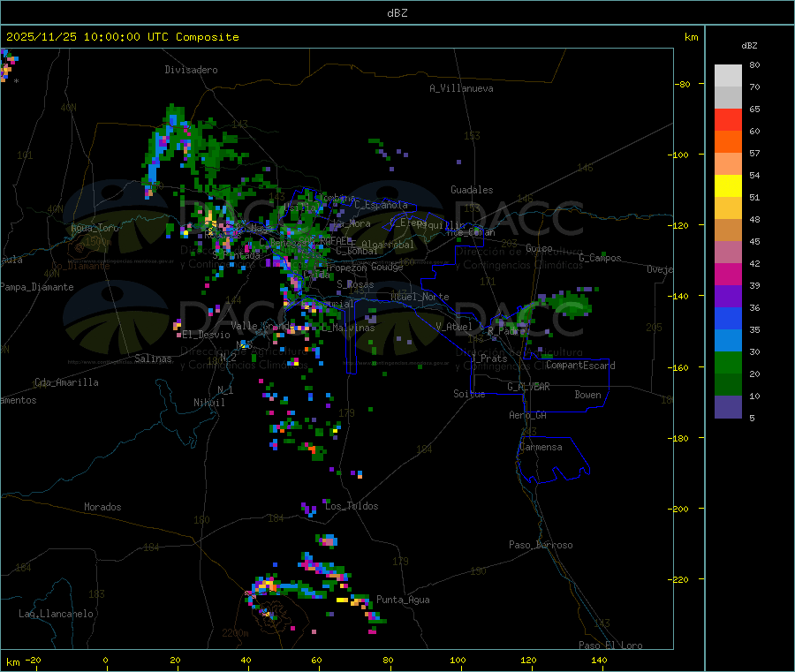This screenshot has height=672, width=795.
Task: Click the "Co_Diamante" peak label
Action: tap(80, 266)
